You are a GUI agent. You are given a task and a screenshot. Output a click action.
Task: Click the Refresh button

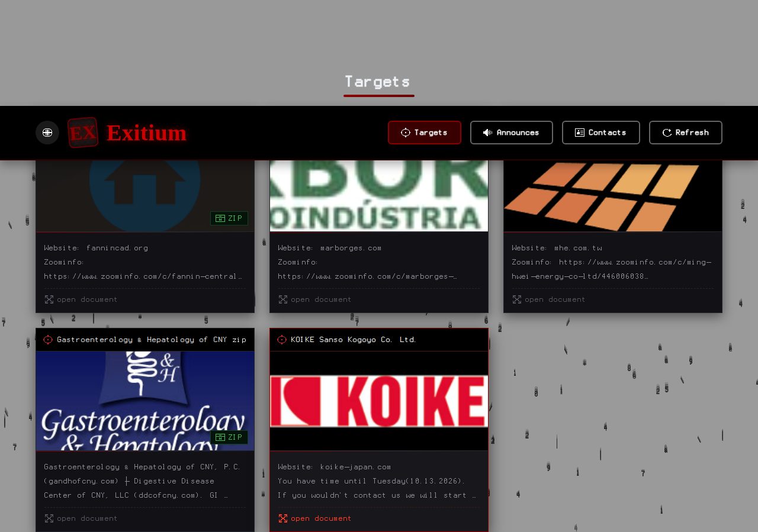coord(686,133)
